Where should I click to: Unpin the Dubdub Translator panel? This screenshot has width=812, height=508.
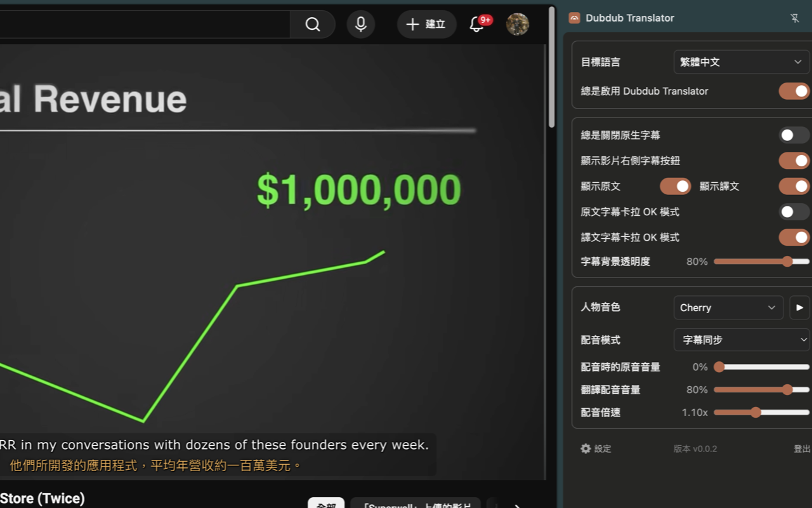tap(795, 18)
